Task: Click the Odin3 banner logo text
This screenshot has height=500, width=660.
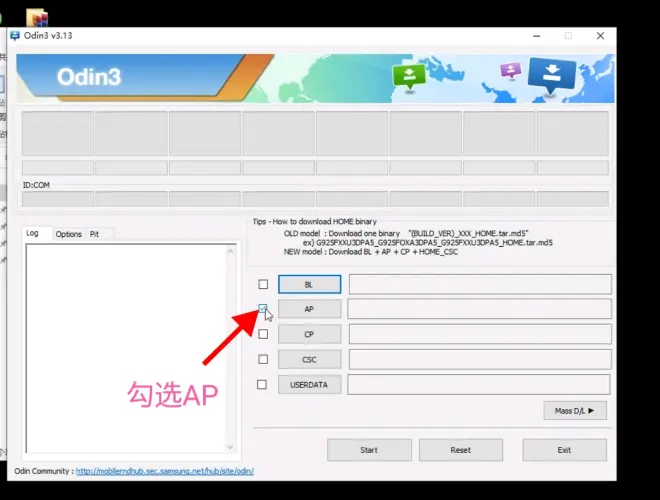Action: coord(89,77)
